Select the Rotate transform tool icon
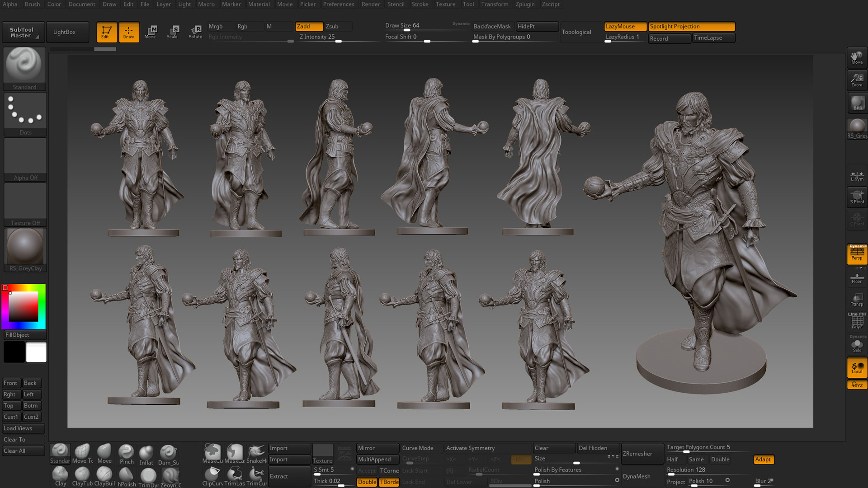 click(x=195, y=32)
